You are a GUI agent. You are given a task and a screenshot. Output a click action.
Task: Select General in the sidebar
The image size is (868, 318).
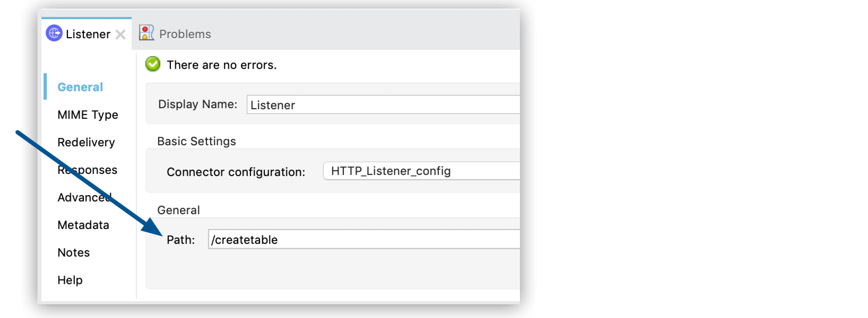click(80, 86)
